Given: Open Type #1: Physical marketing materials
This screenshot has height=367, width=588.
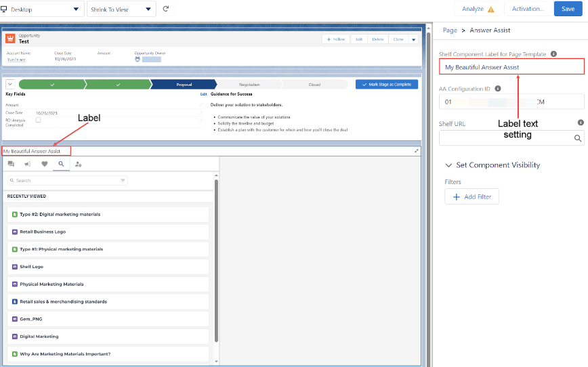Looking at the screenshot, I should pos(108,249).
